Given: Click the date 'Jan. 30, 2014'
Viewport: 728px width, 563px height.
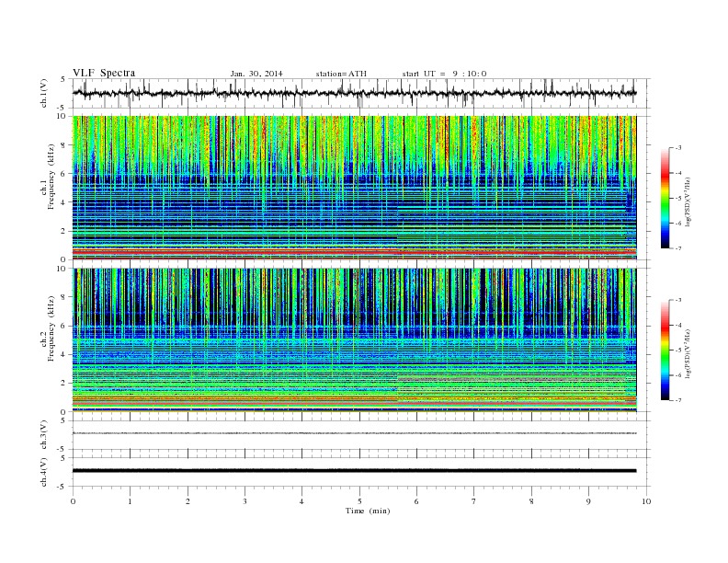Looking at the screenshot, I should pyautogui.click(x=256, y=74).
